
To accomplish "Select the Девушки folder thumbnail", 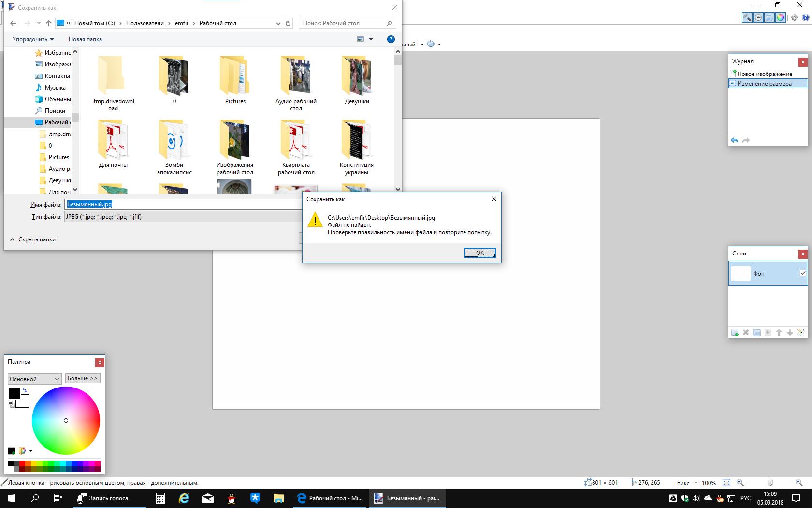I will [357, 80].
